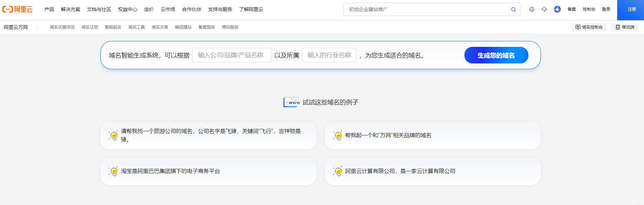Screen dimensions: 644x205
Task: Select the 域名优惠活动 tab
Action: 62,27
